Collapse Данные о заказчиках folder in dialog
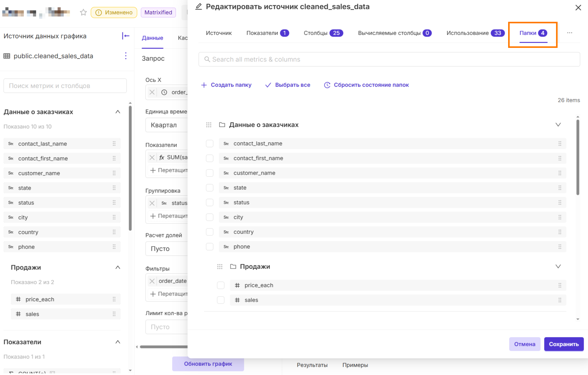588x375 pixels. click(558, 125)
